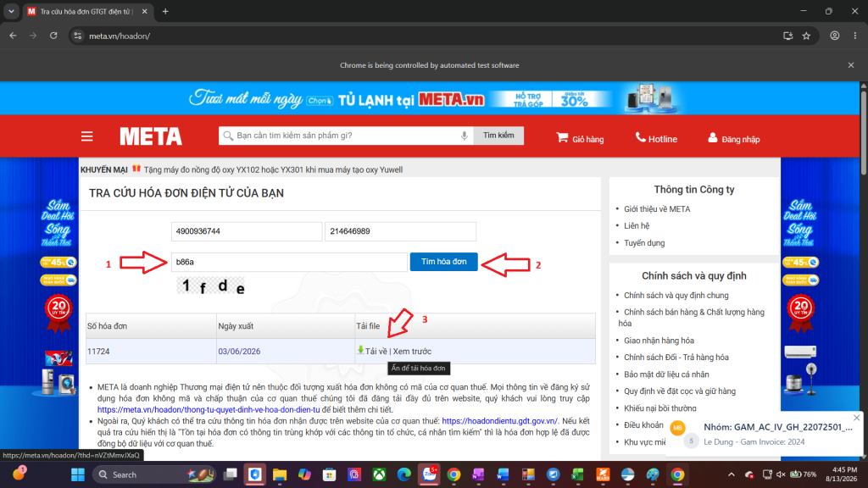Open File Explorer from taskbar
Screen dimensions: 868x488
pos(280,474)
